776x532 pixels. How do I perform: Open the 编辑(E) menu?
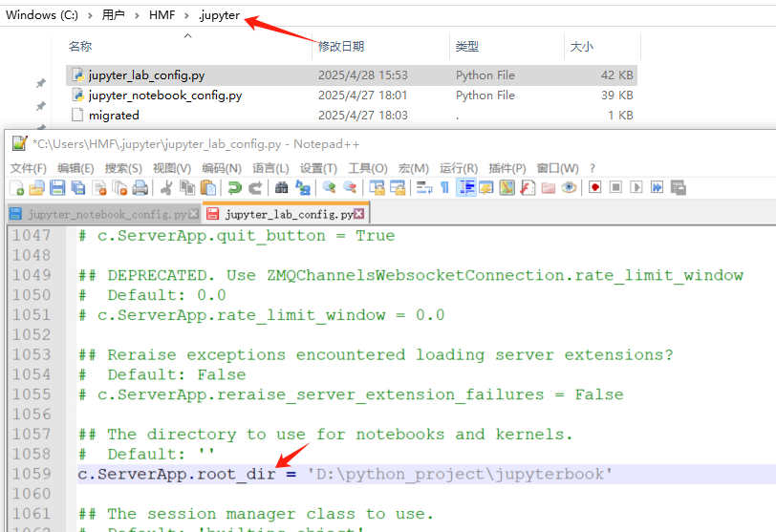pos(75,169)
